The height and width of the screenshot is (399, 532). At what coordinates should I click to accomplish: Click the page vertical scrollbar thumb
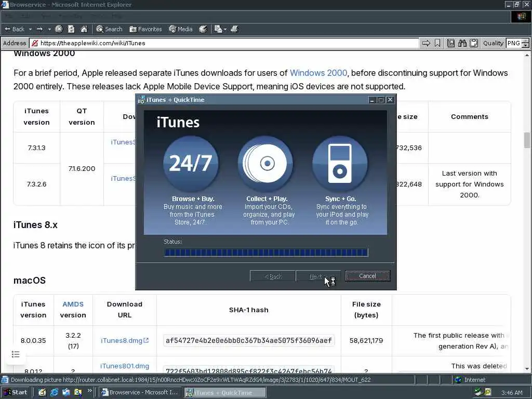[x=527, y=140]
